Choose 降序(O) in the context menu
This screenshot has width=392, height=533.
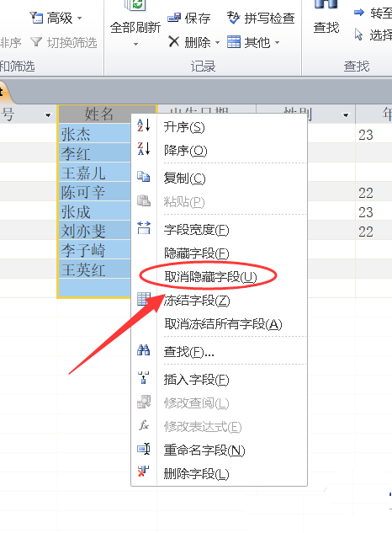[x=185, y=150]
